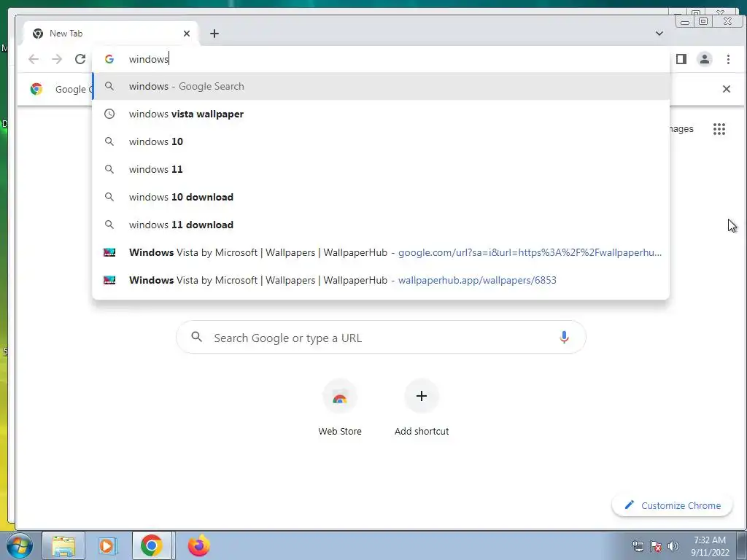This screenshot has width=747, height=560.
Task: Open the tab search chevron
Action: tap(659, 34)
